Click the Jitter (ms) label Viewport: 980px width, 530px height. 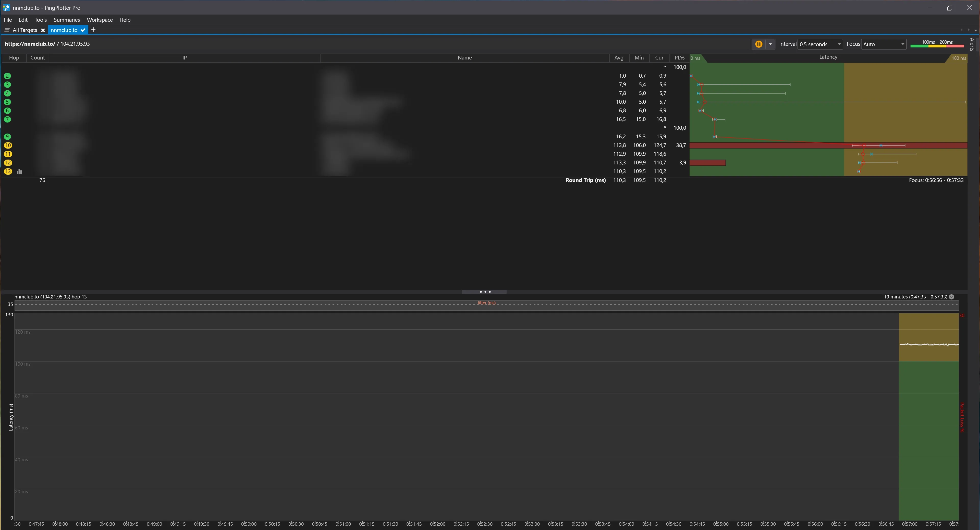(486, 303)
